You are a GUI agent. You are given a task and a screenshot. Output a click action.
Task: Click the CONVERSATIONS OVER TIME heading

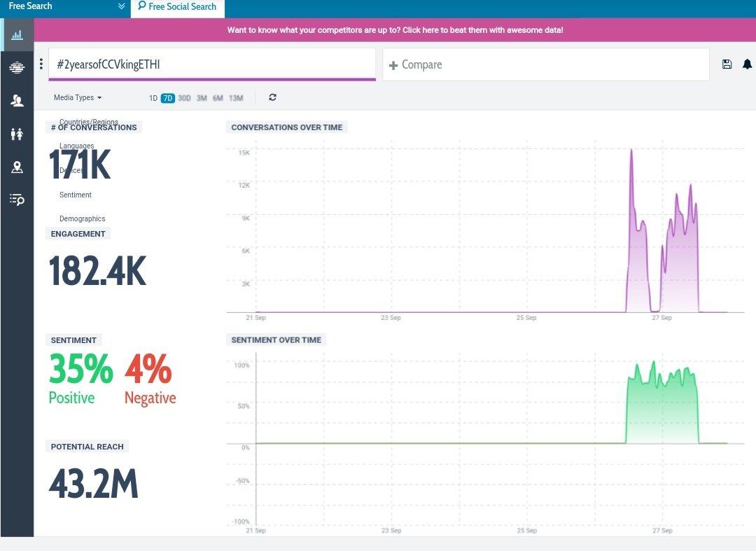coord(287,127)
